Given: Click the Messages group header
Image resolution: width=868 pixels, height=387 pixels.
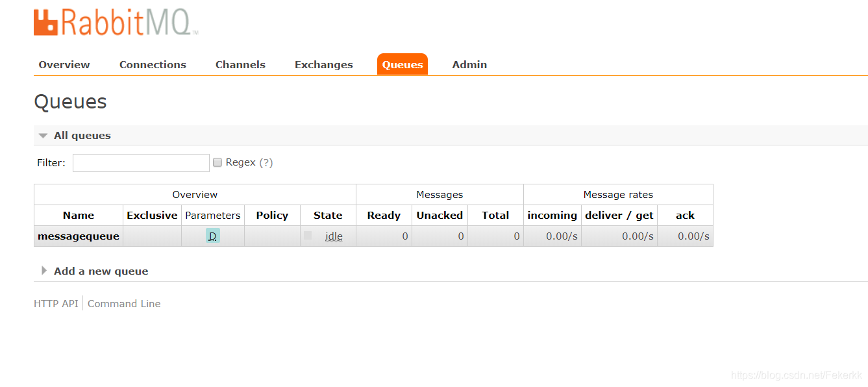Looking at the screenshot, I should pos(440,195).
